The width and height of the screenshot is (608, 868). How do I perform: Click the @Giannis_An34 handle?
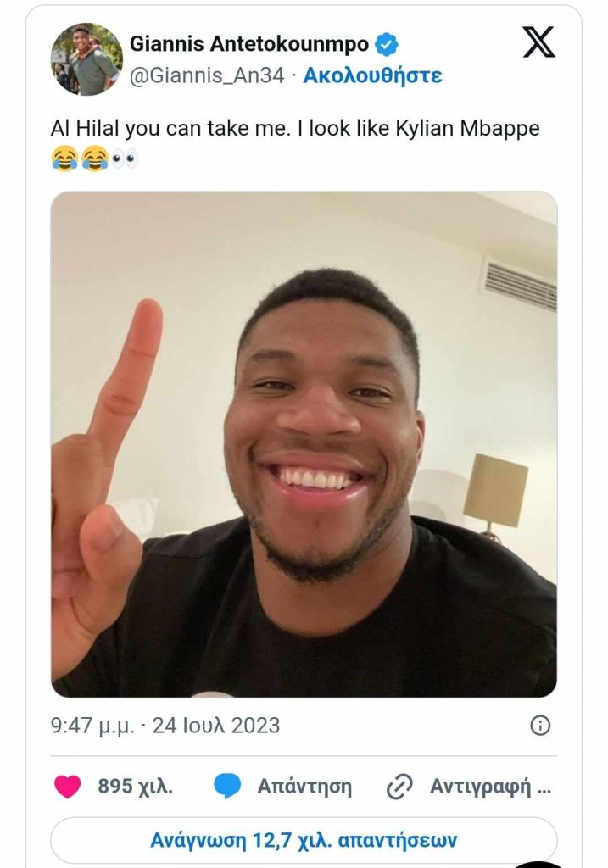pyautogui.click(x=206, y=75)
